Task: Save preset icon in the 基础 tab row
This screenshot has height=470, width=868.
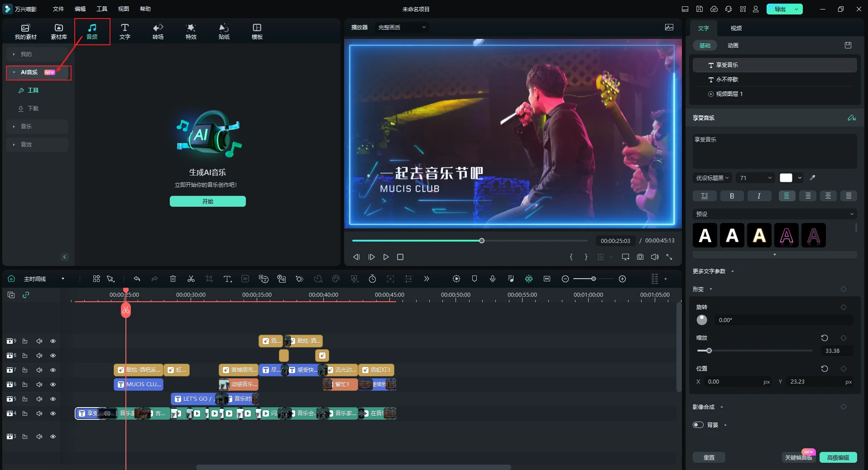Action: pyautogui.click(x=848, y=45)
